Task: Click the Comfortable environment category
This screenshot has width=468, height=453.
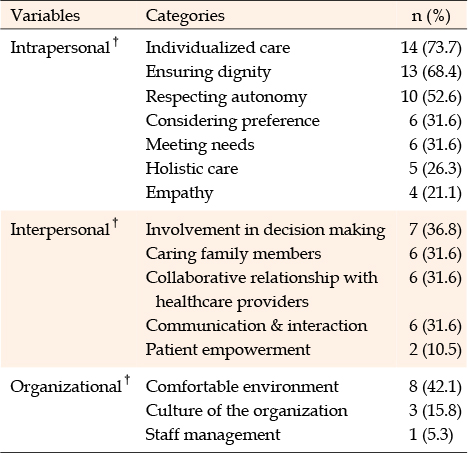Action: click(x=242, y=387)
